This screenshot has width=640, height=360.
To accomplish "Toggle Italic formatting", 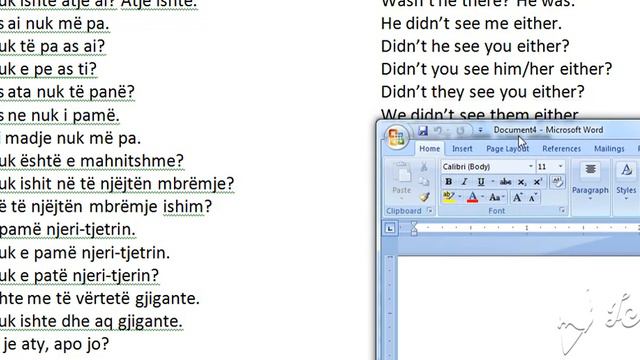I will tap(464, 182).
